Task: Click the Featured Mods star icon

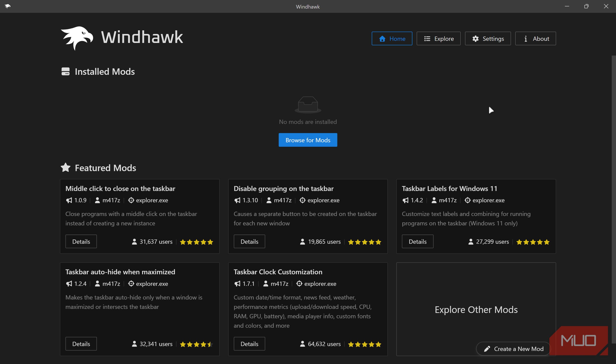Action: pyautogui.click(x=65, y=167)
